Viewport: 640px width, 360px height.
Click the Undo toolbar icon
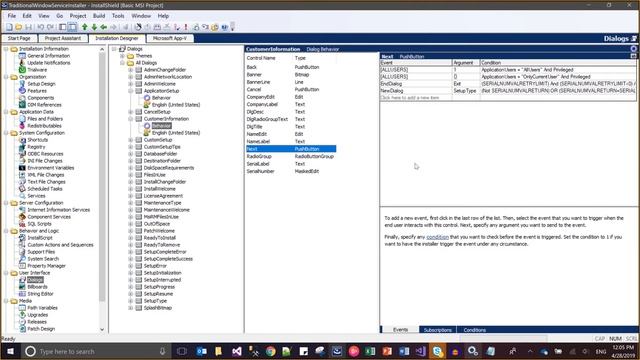point(40,27)
